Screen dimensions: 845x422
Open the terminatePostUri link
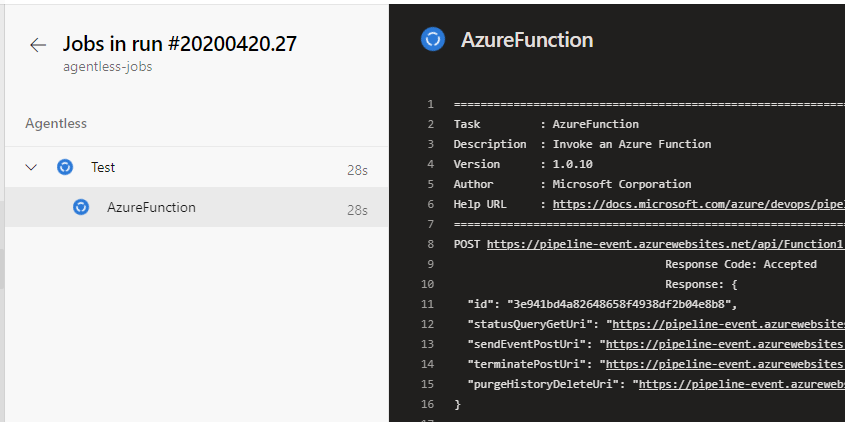pyautogui.click(x=725, y=364)
